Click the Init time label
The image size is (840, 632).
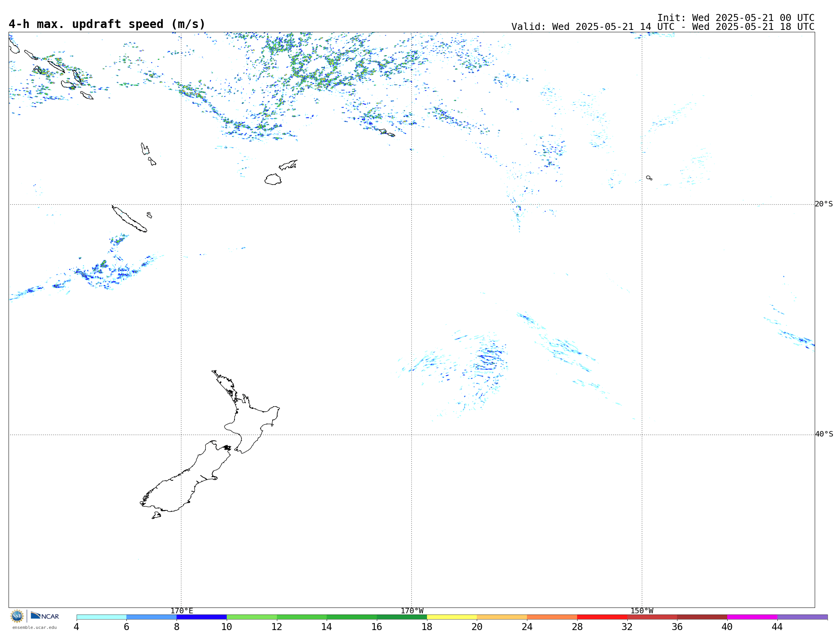(736, 18)
